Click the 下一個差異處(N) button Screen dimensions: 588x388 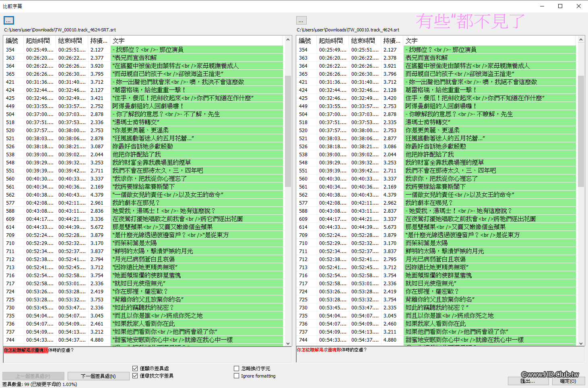pyautogui.click(x=98, y=376)
